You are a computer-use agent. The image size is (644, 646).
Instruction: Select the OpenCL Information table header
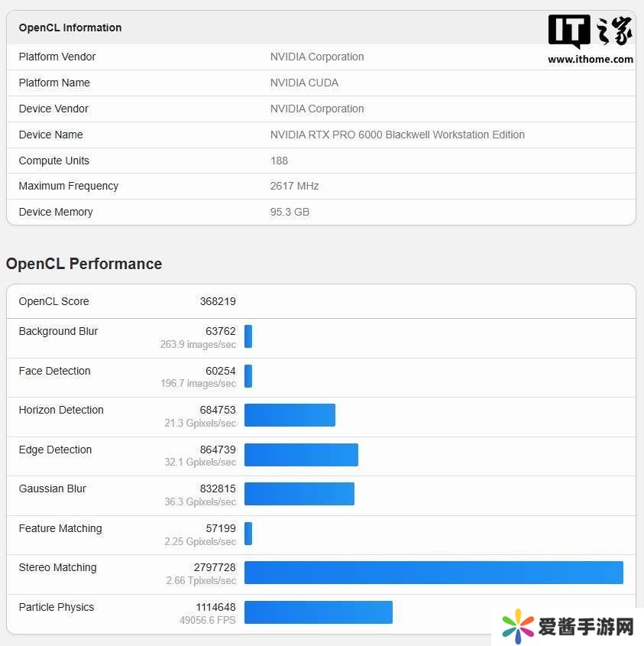click(70, 28)
